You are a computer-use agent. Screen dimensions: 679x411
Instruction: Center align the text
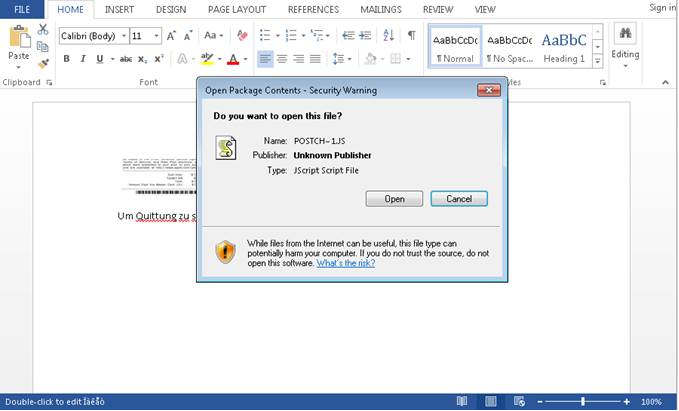282,59
